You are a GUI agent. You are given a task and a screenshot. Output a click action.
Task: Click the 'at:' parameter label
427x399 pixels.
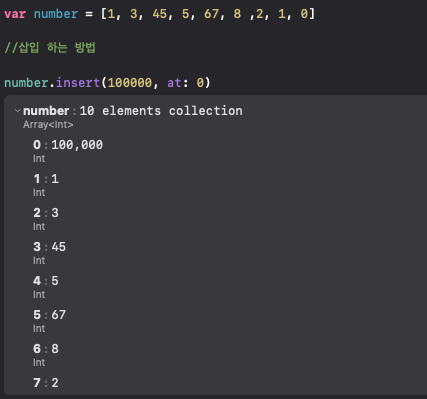[x=177, y=82]
